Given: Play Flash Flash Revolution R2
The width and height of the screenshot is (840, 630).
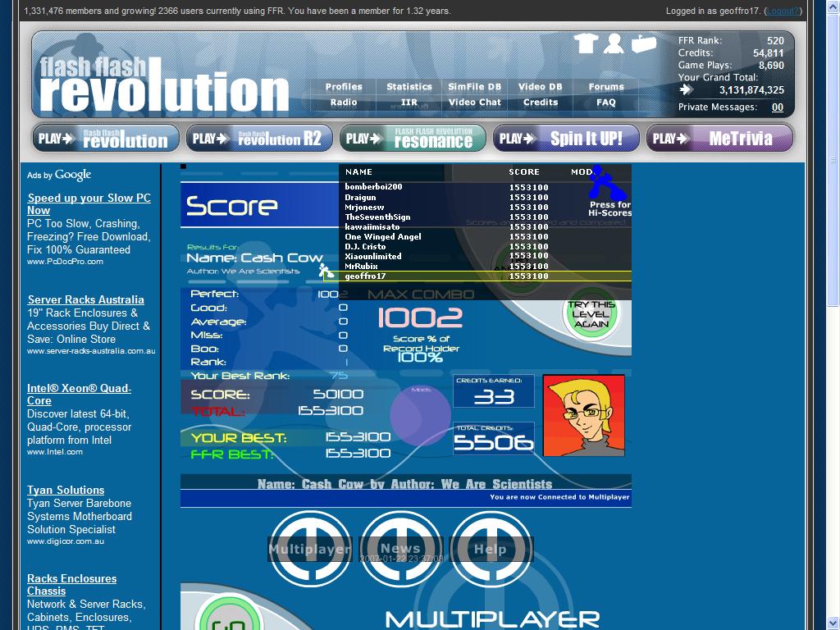Looking at the screenshot, I should (x=259, y=139).
